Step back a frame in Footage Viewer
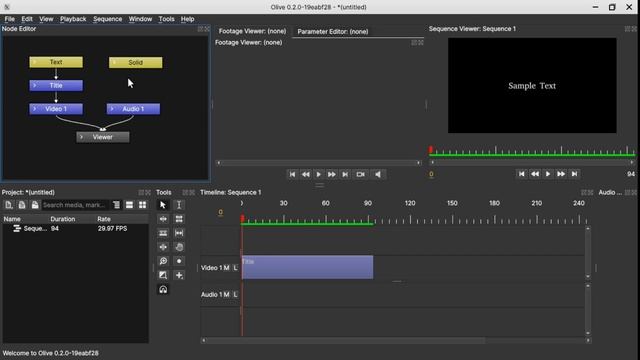Image resolution: width=640 pixels, height=360 pixels. point(305,174)
